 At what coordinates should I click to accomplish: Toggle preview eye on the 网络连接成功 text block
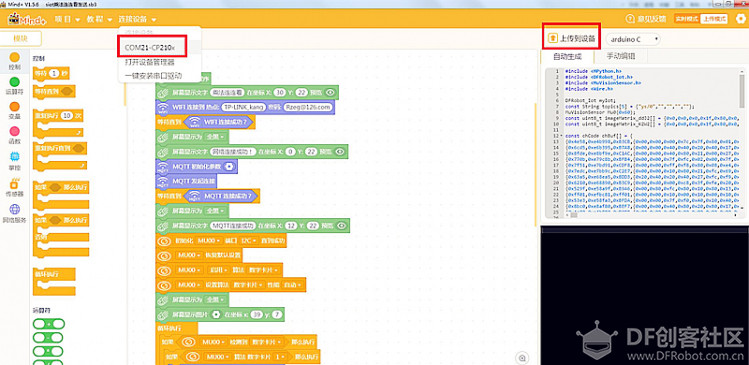(x=340, y=152)
